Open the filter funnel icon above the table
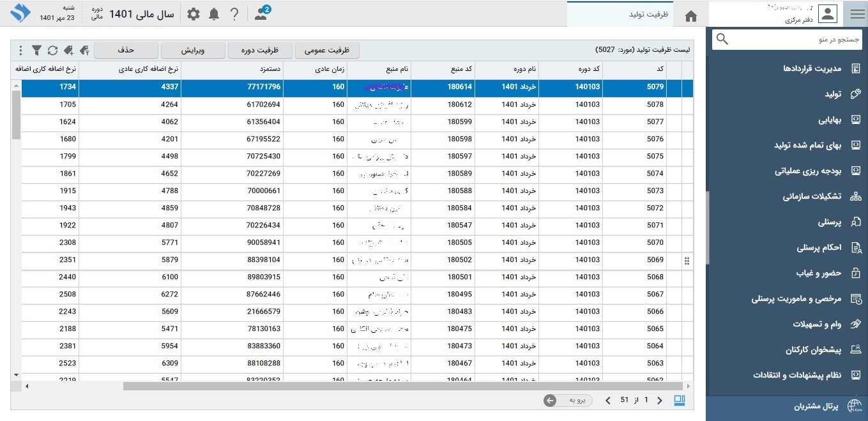This screenshot has height=421, width=868. 37,50
